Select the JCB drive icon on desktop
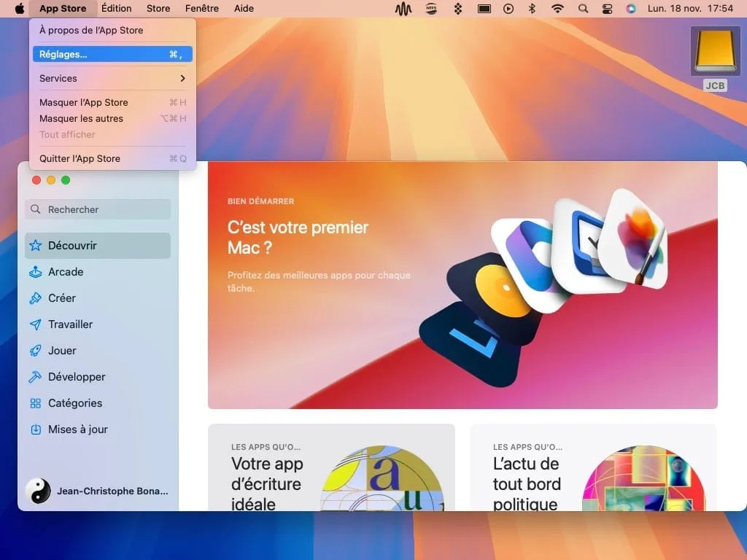The width and height of the screenshot is (747, 560). pyautogui.click(x=715, y=51)
